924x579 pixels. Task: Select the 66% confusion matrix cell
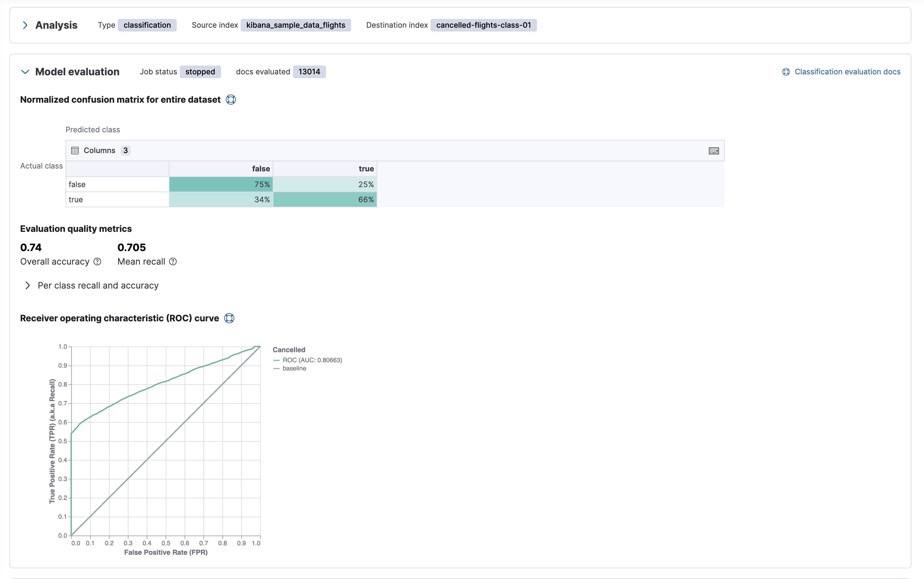pos(325,199)
